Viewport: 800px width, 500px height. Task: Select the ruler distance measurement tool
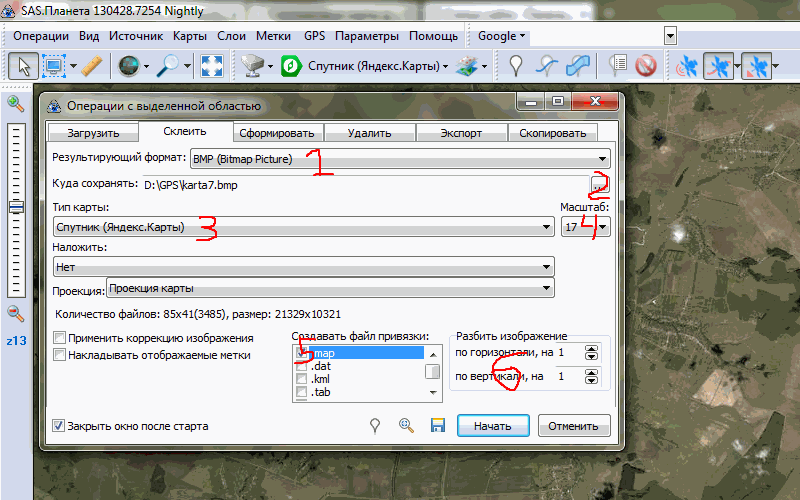click(92, 66)
